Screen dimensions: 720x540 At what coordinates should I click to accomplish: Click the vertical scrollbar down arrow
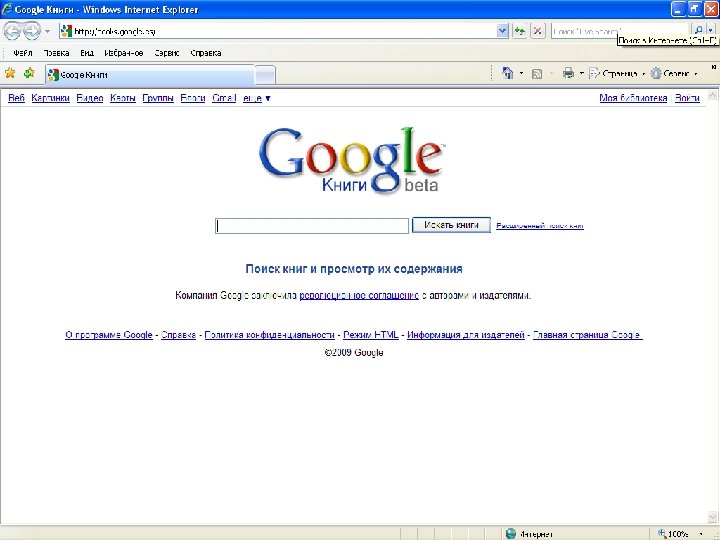(713, 519)
